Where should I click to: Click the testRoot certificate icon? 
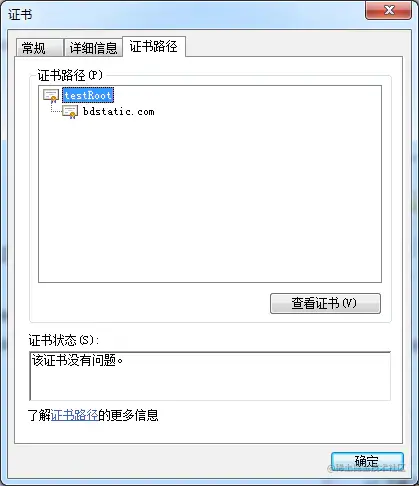click(51, 95)
